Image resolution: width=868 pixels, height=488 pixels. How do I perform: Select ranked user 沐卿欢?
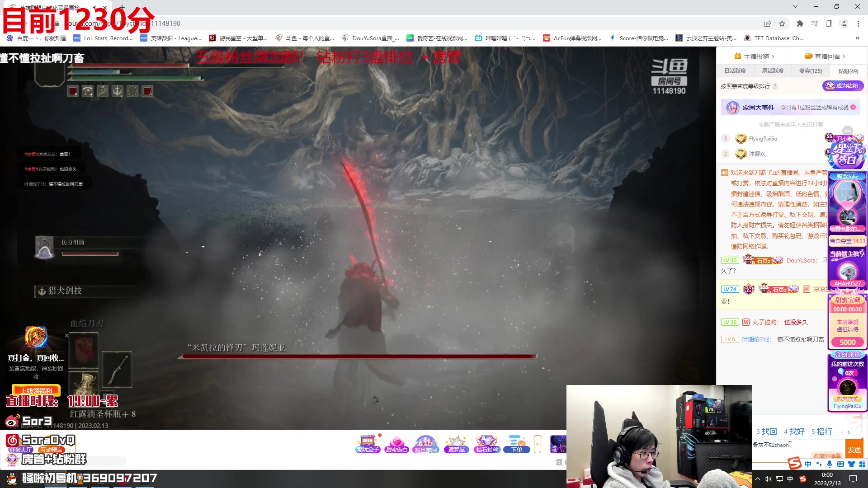757,154
